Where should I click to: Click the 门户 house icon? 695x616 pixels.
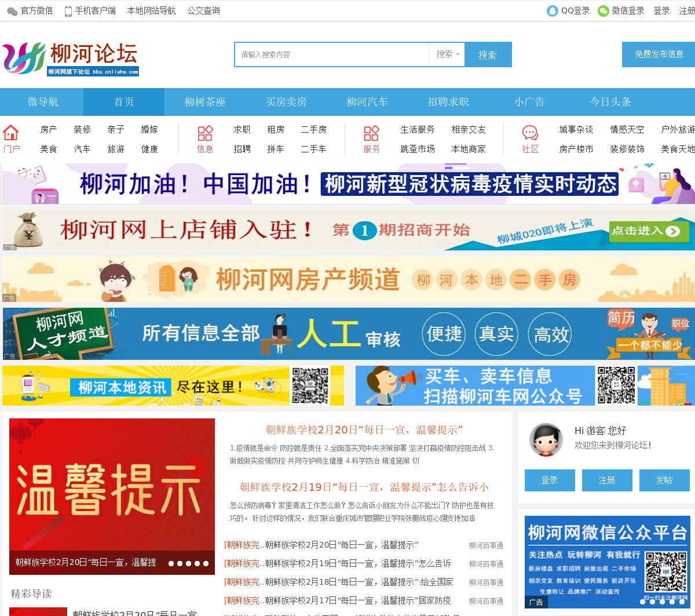click(11, 133)
